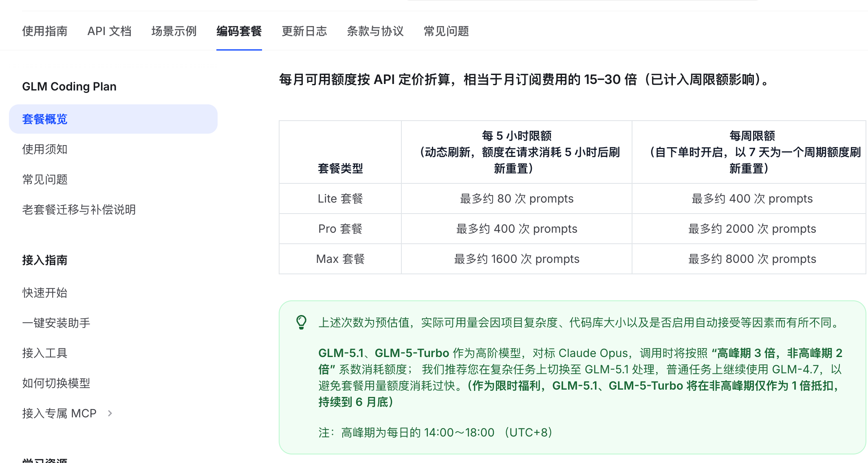Click the 套餐类型 column header
This screenshot has height=463, width=868.
[x=340, y=152]
